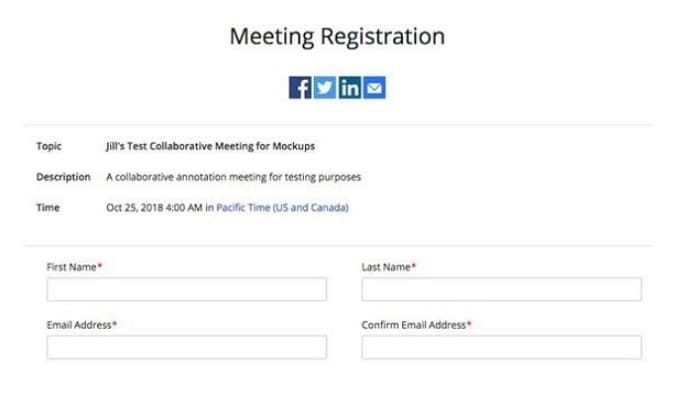Share the meeting on Facebook
Image resolution: width=700 pixels, height=400 pixels.
tap(300, 88)
